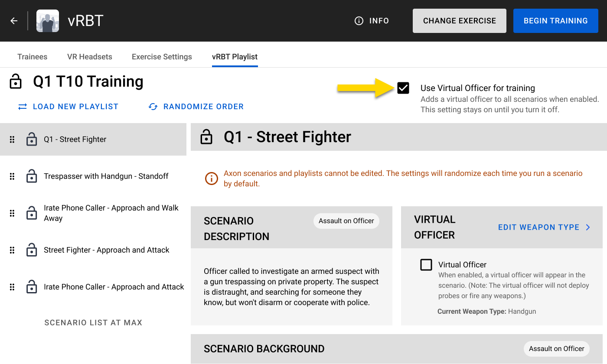Click drag handle for Q1 - Street Fighter
The width and height of the screenshot is (607, 364).
pos(12,140)
